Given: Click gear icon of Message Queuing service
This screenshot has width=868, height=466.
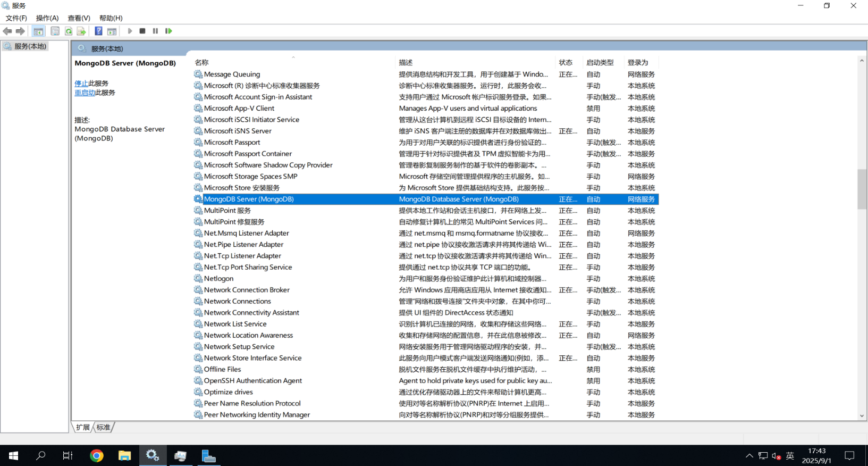Looking at the screenshot, I should 198,74.
